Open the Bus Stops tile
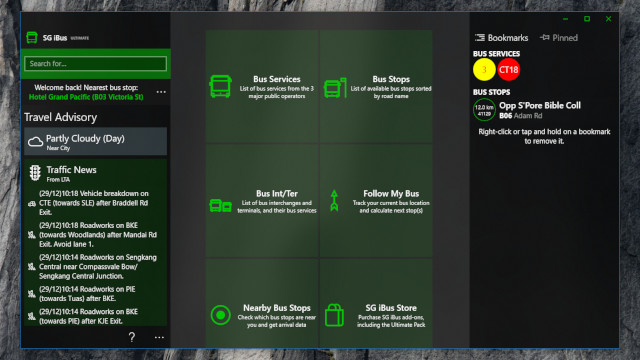Image resolution: width=640 pixels, height=360 pixels. coord(376,87)
